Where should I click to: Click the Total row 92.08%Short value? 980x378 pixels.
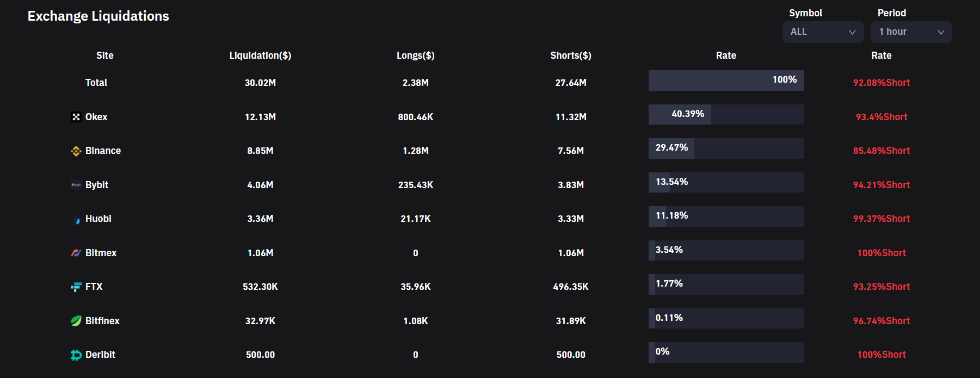[882, 83]
